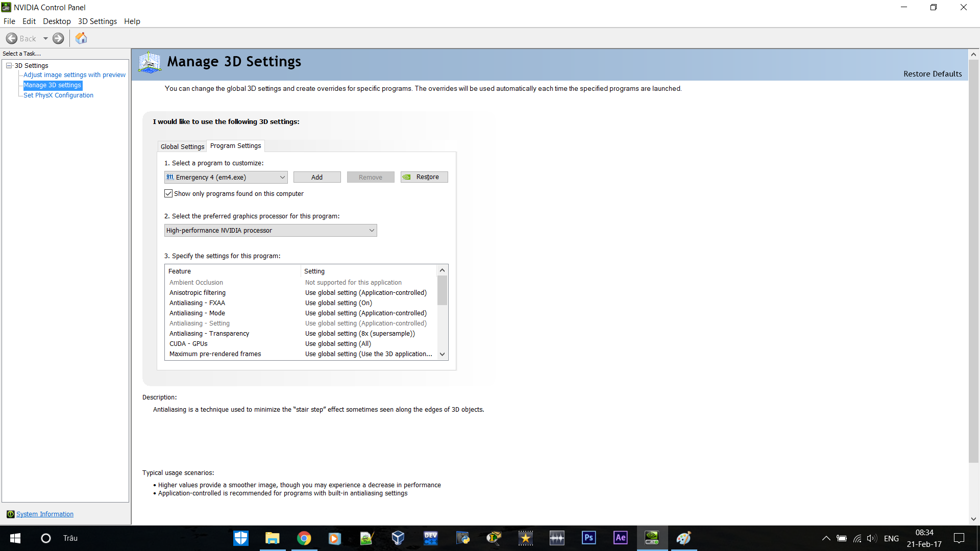
Task: Open System Information link
Action: 45,514
